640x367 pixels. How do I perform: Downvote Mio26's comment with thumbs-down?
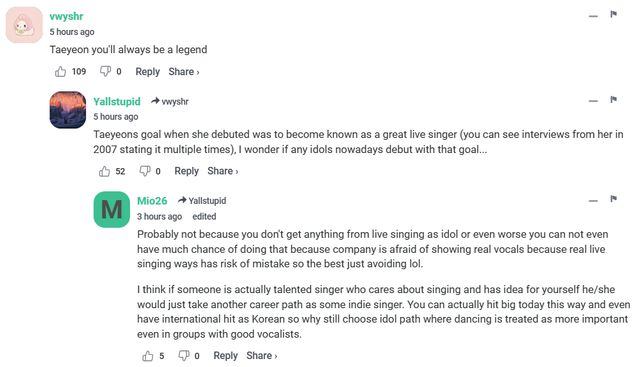click(184, 356)
